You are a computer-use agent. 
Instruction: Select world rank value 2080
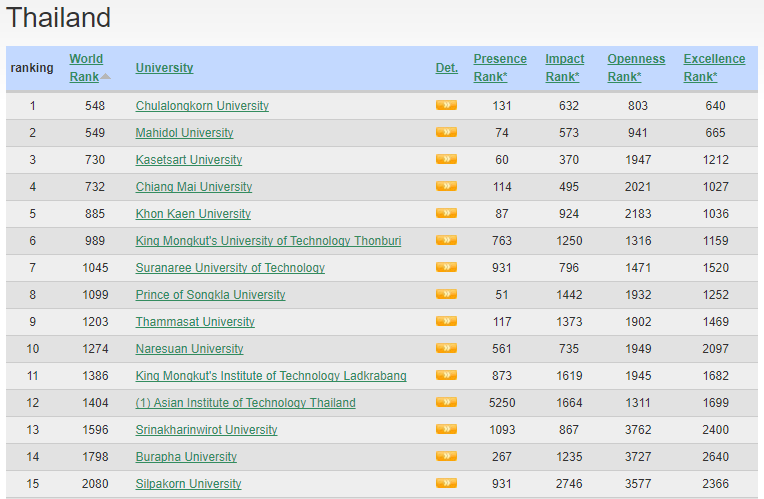95,484
